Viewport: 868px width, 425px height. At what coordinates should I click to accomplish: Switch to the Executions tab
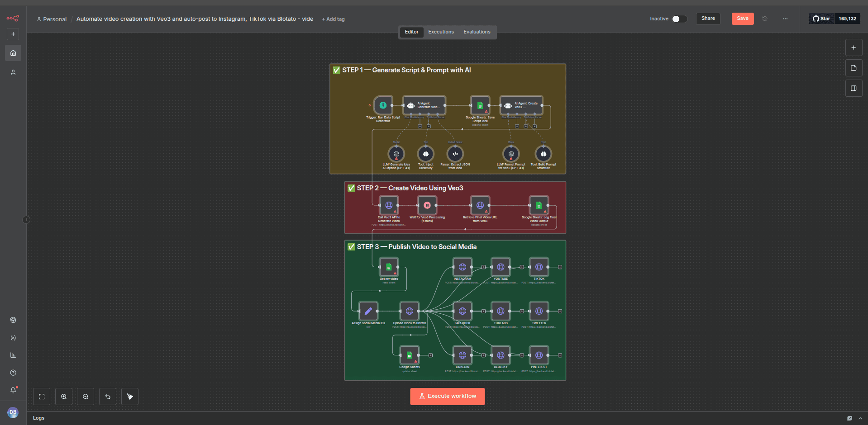(x=441, y=32)
